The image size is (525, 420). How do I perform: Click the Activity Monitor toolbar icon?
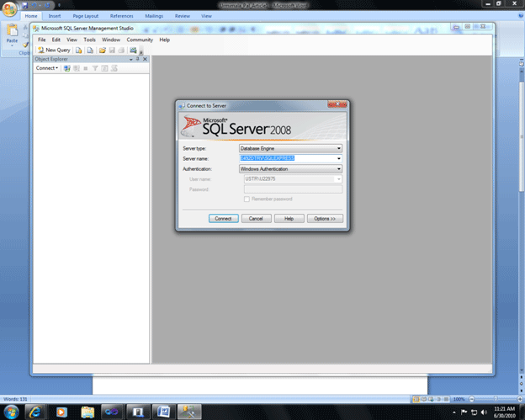[133, 51]
